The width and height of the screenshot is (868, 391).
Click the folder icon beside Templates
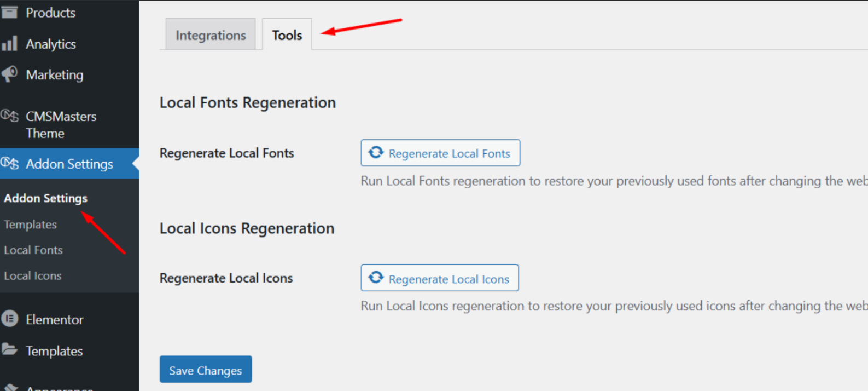coord(9,349)
